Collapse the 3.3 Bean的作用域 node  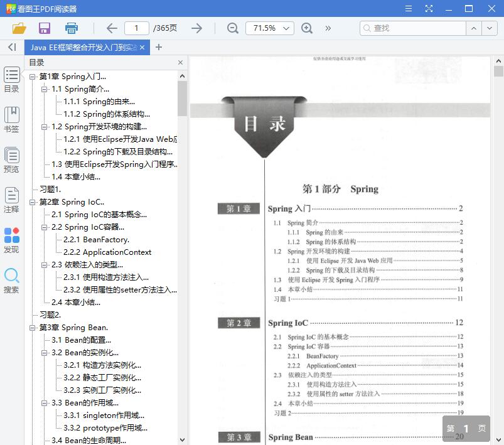click(44, 403)
